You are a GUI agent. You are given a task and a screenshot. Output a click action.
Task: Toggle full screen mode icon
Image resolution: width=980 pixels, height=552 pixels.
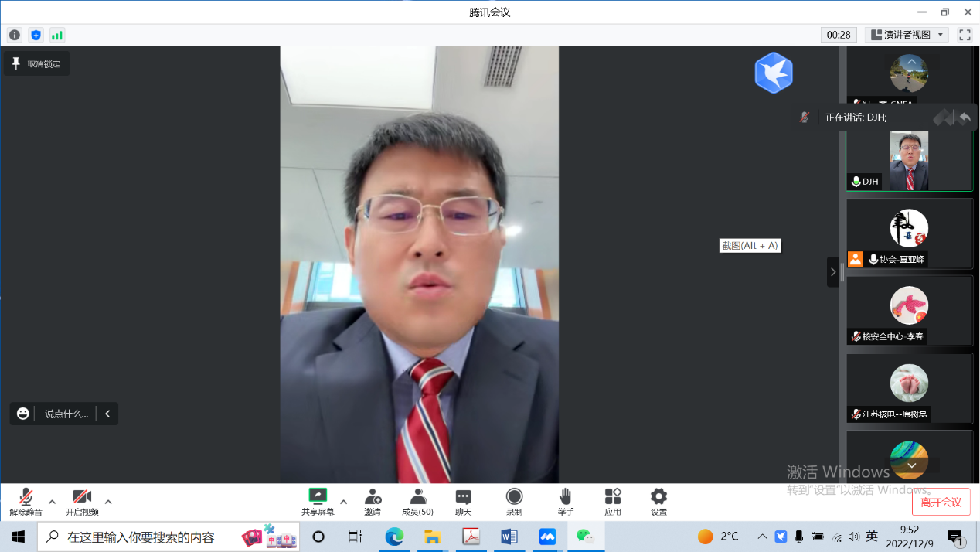(x=965, y=35)
